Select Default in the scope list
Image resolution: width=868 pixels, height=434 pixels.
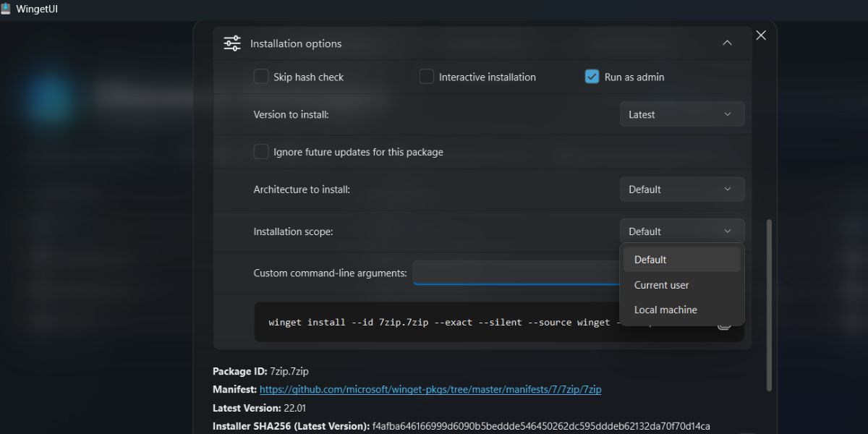point(682,260)
